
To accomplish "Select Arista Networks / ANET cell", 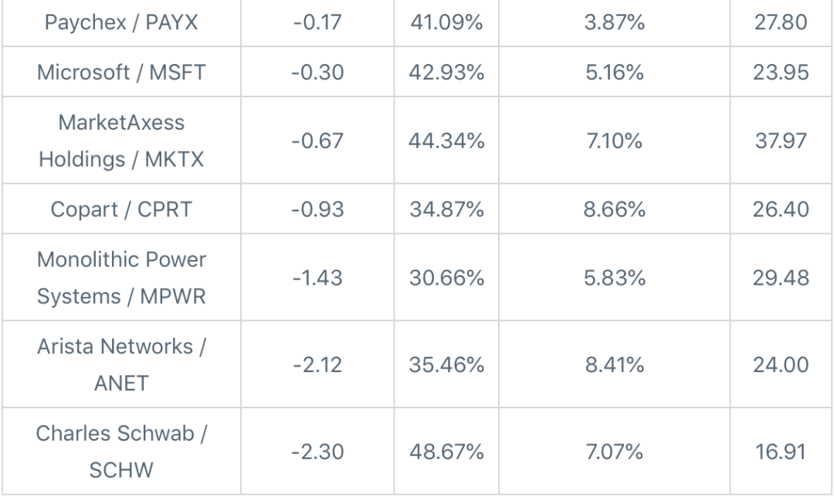I will 123,364.
